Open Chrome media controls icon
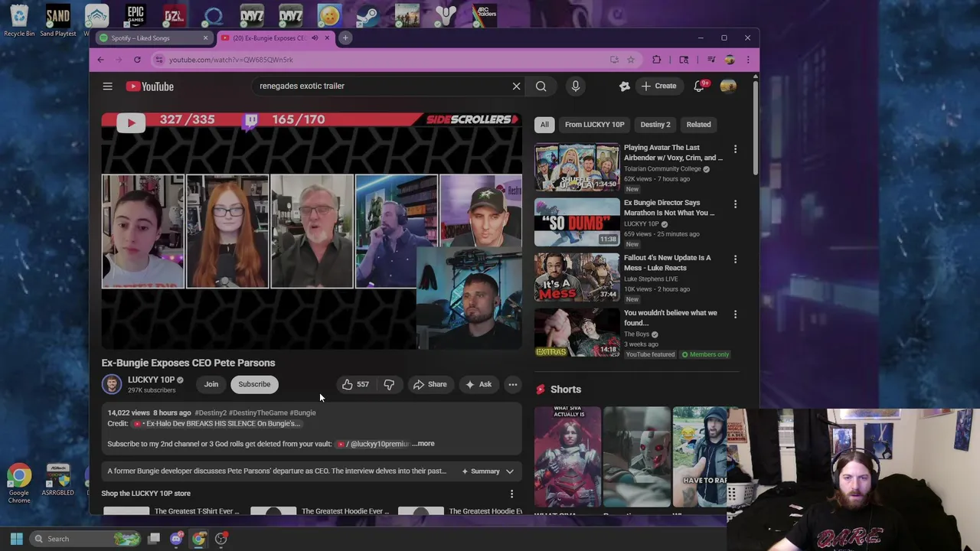This screenshot has height=551, width=980. pyautogui.click(x=710, y=60)
